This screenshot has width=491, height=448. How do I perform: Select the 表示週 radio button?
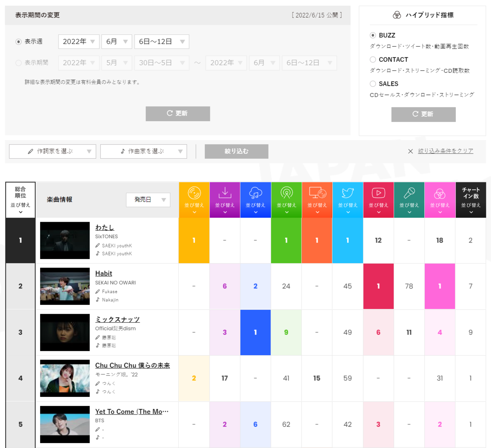18,42
